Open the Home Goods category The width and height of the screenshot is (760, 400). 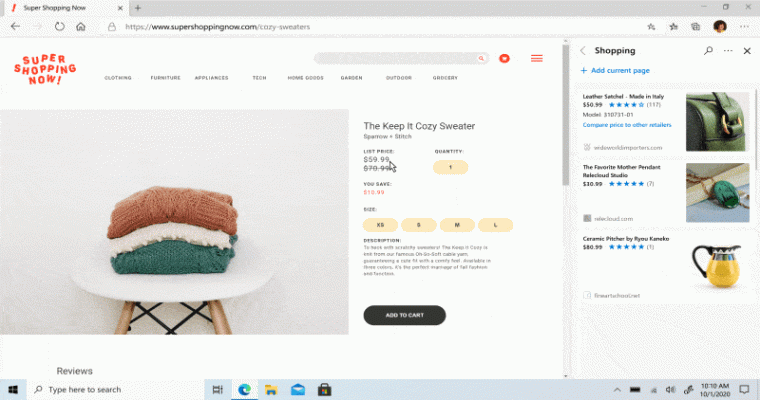(x=305, y=78)
